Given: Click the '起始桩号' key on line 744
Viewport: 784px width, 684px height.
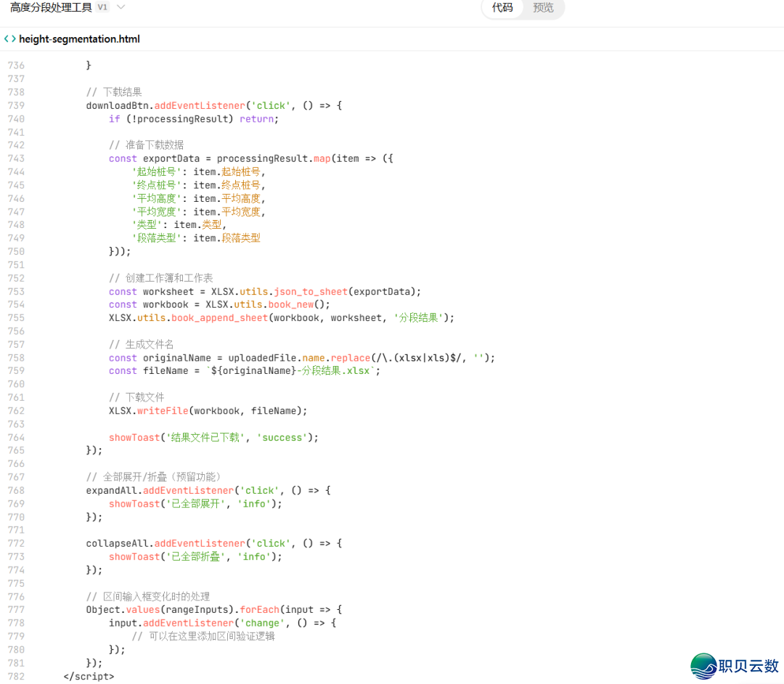Looking at the screenshot, I should pyautogui.click(x=156, y=172).
